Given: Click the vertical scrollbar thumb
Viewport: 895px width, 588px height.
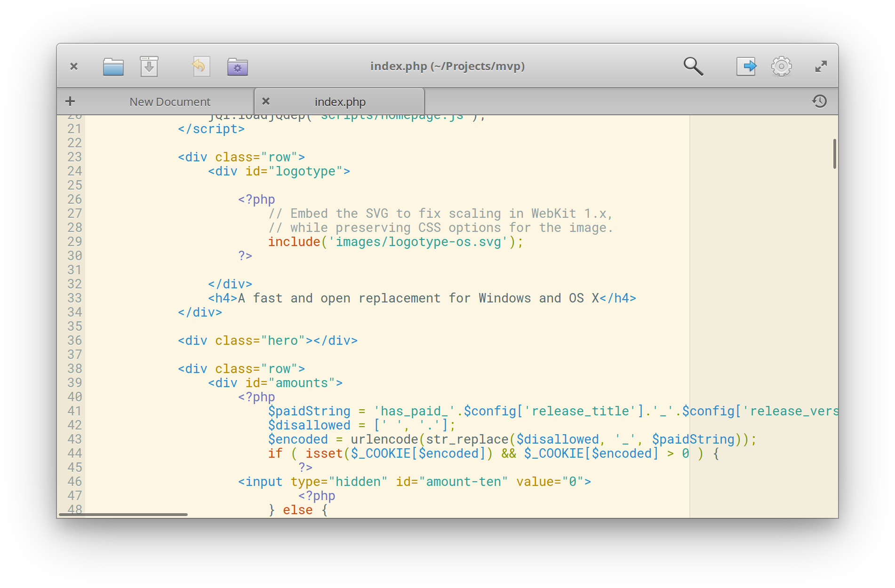Looking at the screenshot, I should (x=834, y=154).
